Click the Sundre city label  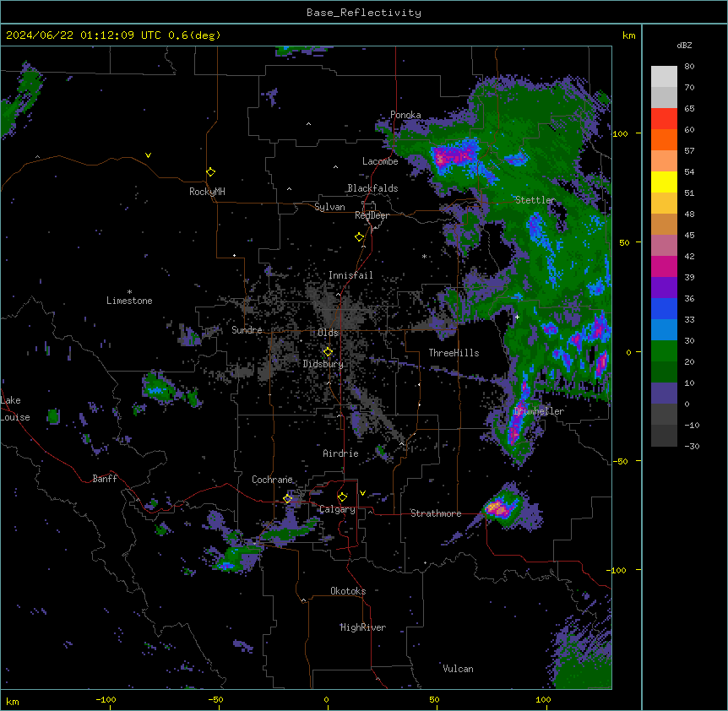point(247,330)
